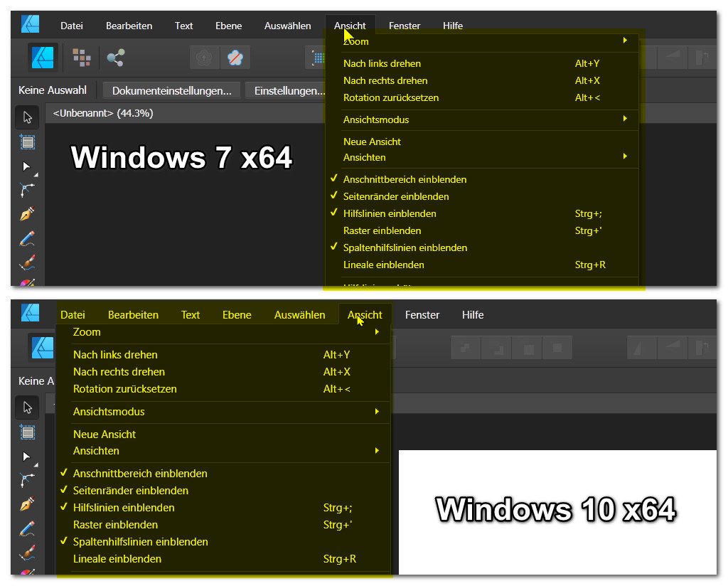
Task: Select the Node tool in Windows 10 window
Action: [x=28, y=457]
